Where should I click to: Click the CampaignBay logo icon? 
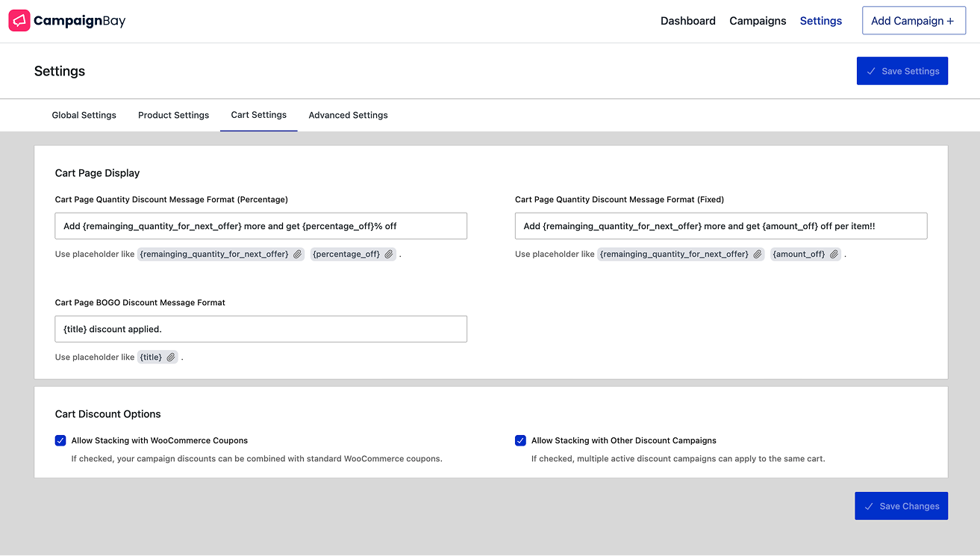(19, 20)
